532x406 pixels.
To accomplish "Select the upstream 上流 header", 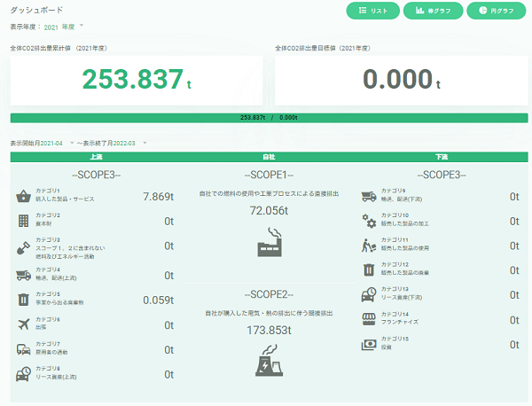I will pos(97,157).
